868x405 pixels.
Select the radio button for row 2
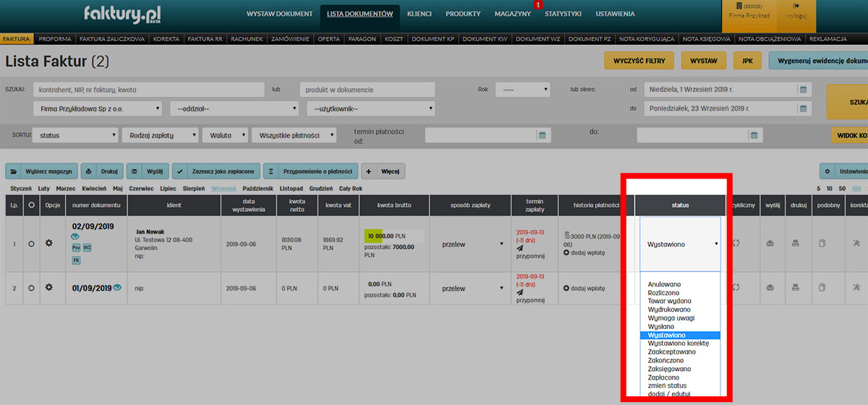pos(30,288)
